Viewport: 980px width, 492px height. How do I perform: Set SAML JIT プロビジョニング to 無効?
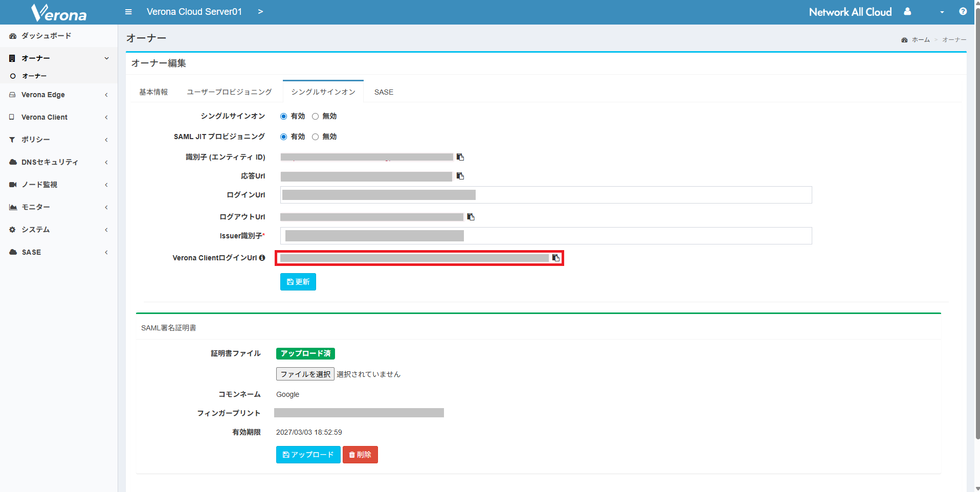click(315, 137)
